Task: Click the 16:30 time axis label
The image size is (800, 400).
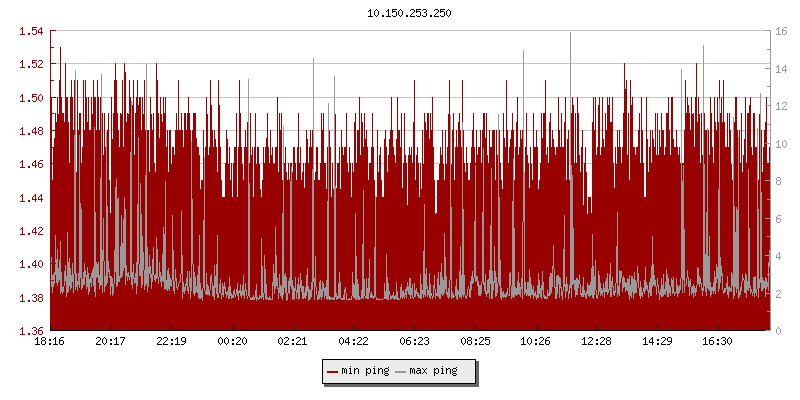Action: pyautogui.click(x=717, y=342)
